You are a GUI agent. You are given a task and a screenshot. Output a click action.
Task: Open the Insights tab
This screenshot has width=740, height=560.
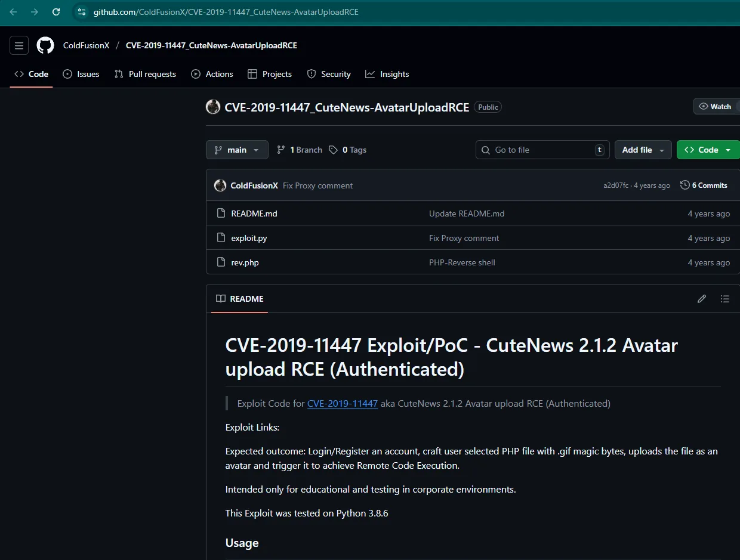tap(387, 74)
